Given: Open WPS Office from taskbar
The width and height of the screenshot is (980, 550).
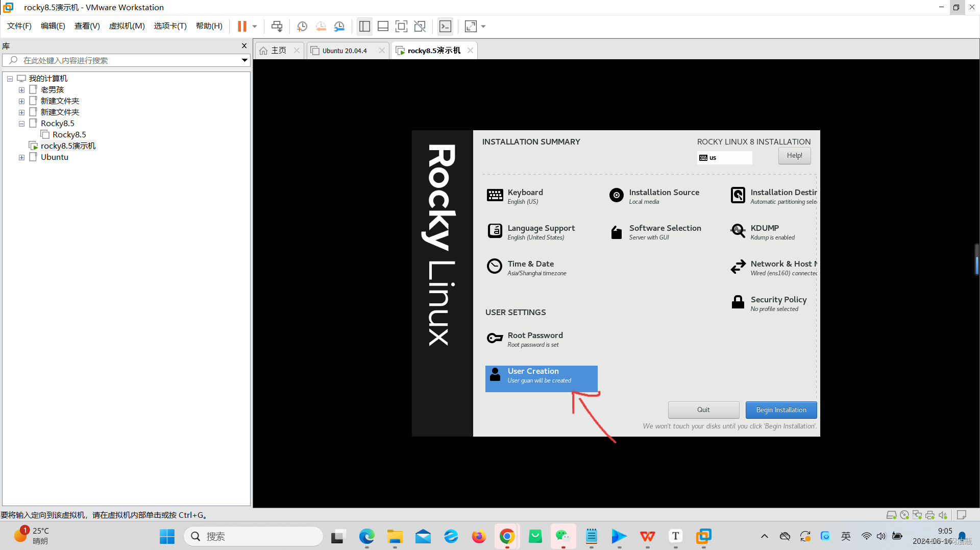Looking at the screenshot, I should click(647, 537).
